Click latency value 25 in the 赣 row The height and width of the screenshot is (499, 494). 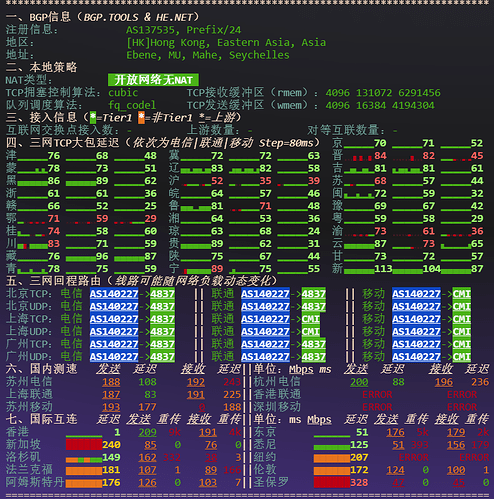[150, 206]
